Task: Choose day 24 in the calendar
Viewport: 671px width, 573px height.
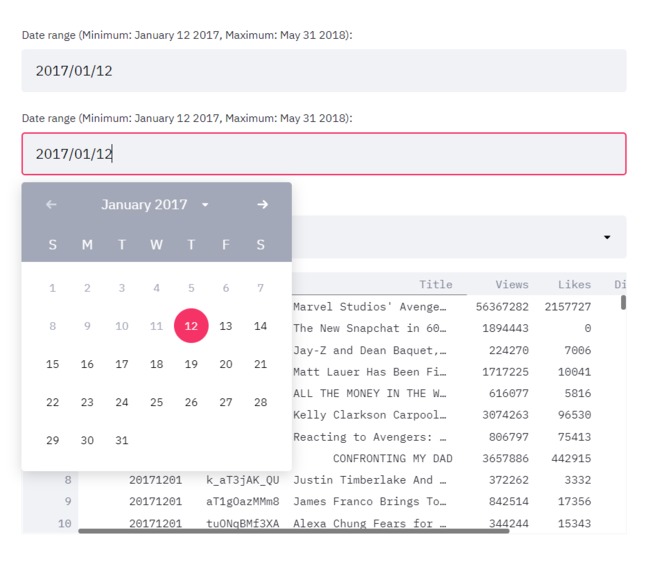Action: [122, 402]
